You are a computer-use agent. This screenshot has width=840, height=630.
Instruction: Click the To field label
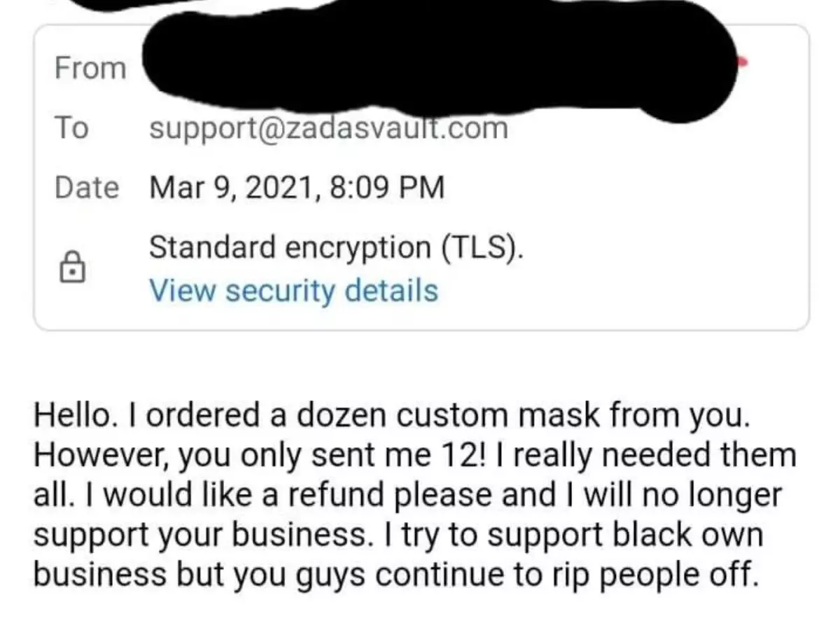pos(71,128)
